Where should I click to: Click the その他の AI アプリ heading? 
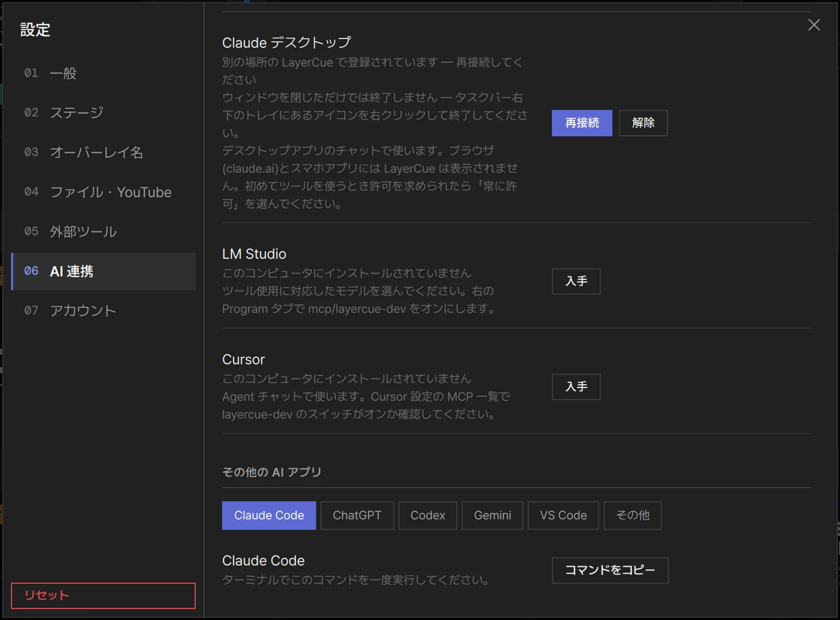(x=272, y=472)
